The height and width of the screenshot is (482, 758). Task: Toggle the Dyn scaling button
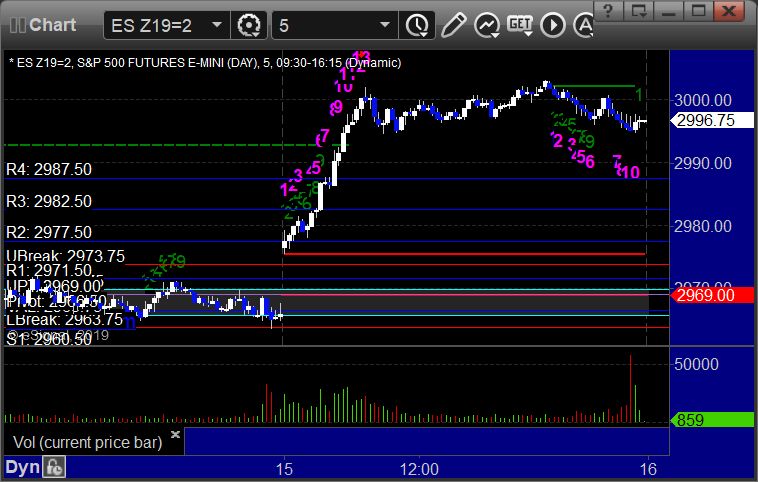coord(23,467)
